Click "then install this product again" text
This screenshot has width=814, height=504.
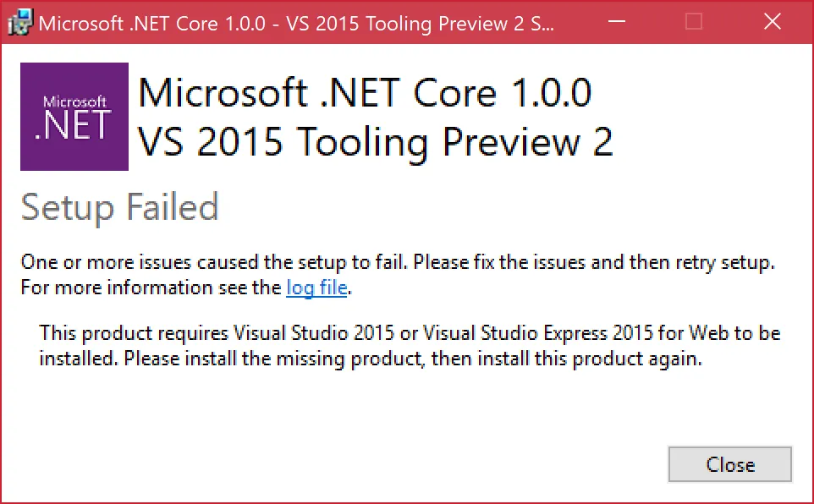click(566, 359)
